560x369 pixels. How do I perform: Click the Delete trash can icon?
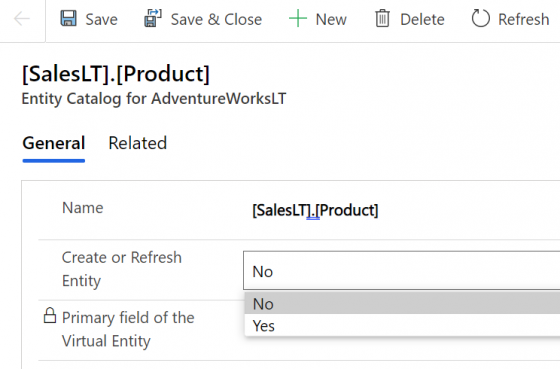382,19
